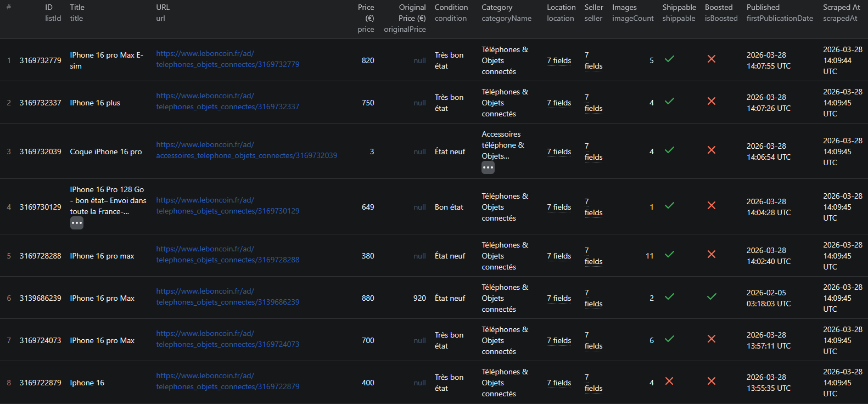This screenshot has height=404, width=868.
Task: Click the Boosted red X in row 2
Action: tap(711, 101)
